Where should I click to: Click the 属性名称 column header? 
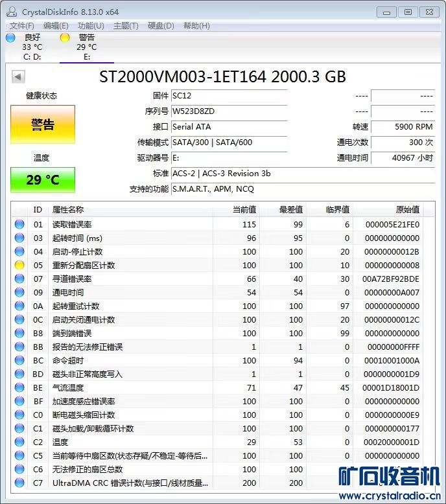[130, 210]
